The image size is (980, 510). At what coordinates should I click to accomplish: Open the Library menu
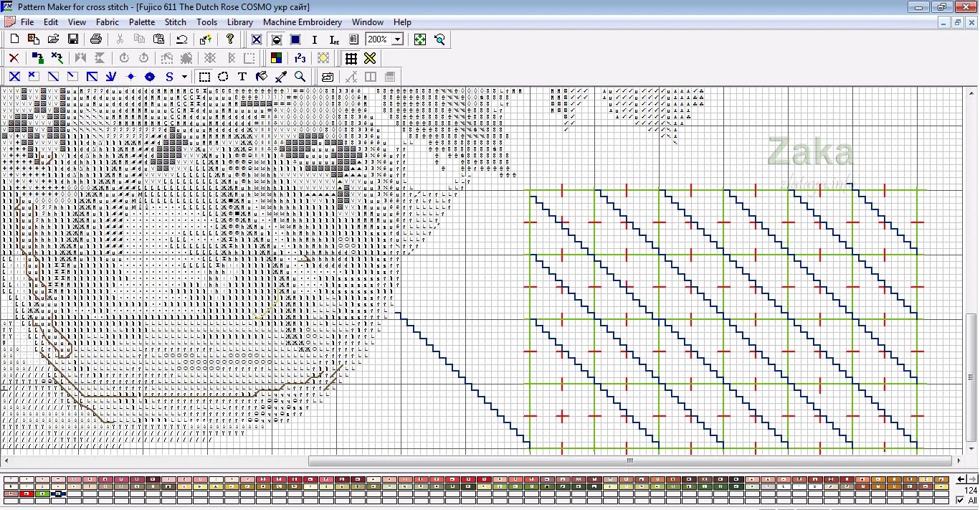pyautogui.click(x=240, y=22)
